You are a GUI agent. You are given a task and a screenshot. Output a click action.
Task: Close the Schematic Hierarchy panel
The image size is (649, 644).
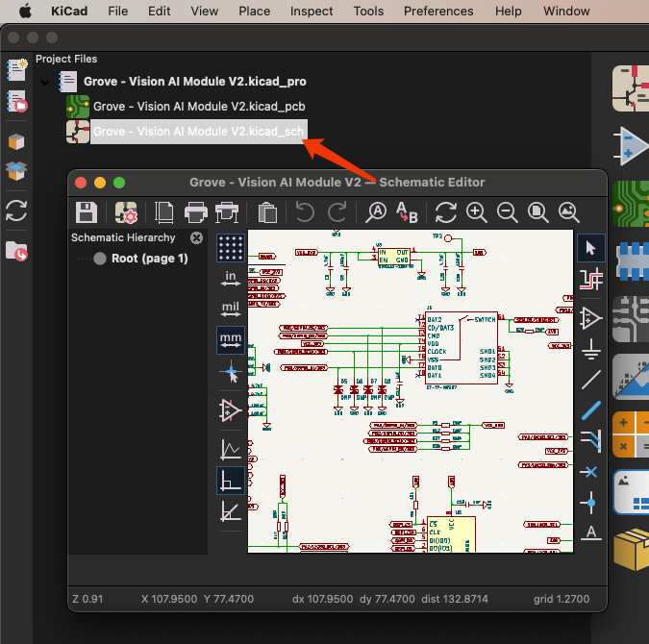tap(196, 237)
